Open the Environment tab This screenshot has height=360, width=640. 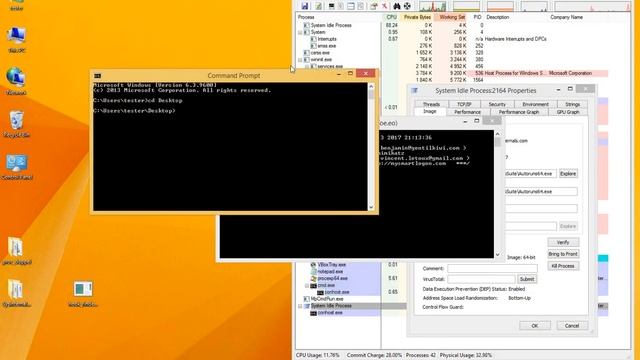pos(535,104)
